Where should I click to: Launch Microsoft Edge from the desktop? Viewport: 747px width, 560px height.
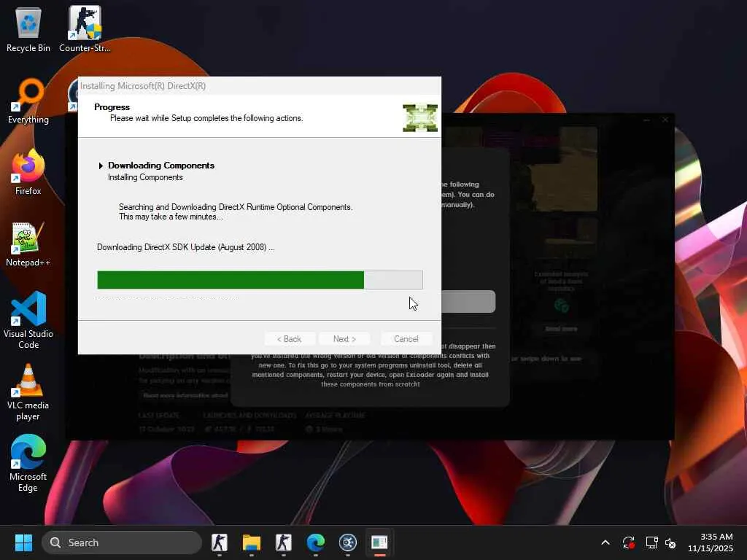pos(28,463)
